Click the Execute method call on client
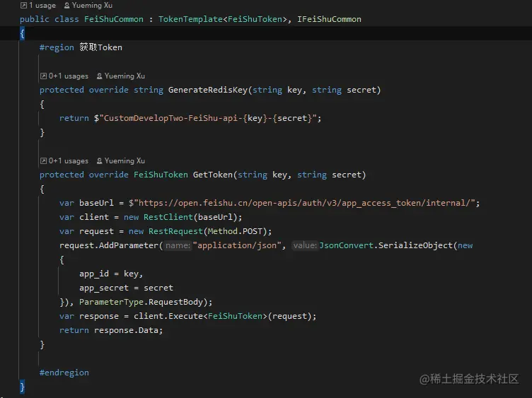The height and width of the screenshot is (398, 532). [185, 316]
